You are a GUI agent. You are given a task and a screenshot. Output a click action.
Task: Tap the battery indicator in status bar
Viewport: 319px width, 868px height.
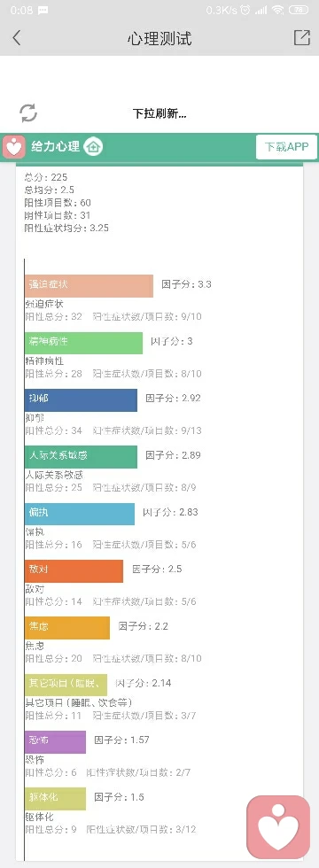click(x=299, y=10)
